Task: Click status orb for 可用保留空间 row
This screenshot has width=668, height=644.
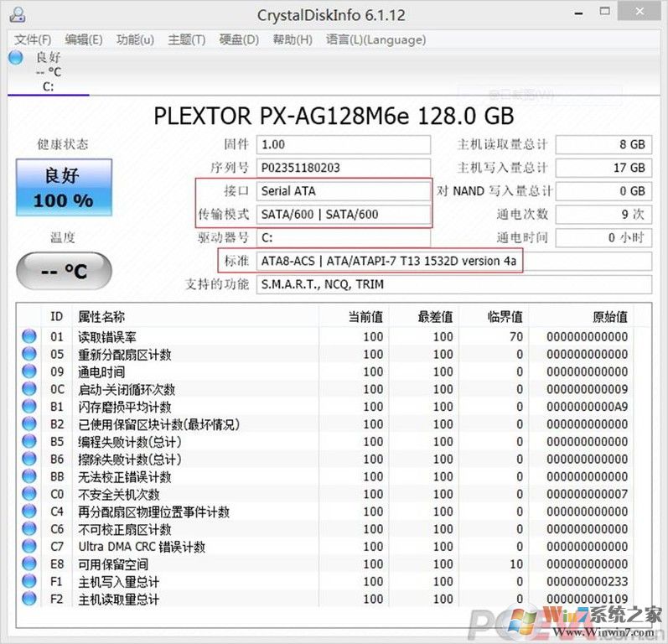Action: [x=29, y=564]
